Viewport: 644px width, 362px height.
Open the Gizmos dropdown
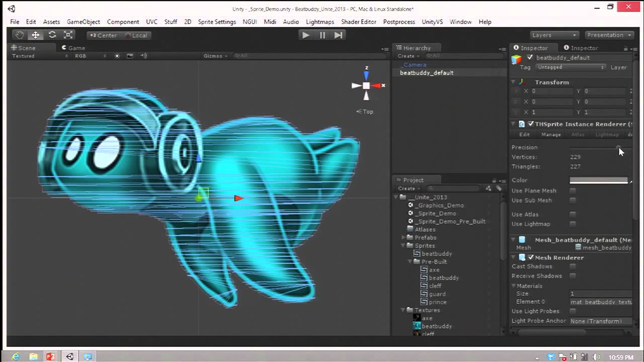coord(216,56)
